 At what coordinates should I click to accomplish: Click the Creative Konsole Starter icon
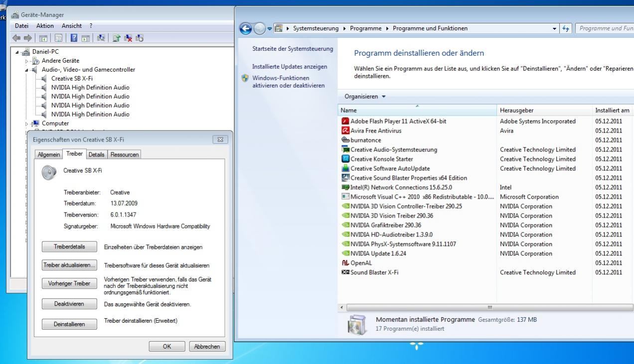tap(345, 159)
